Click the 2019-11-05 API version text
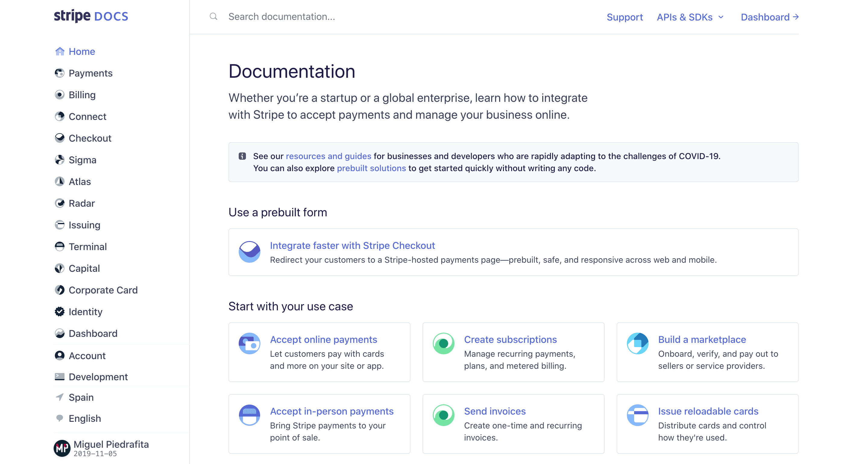 click(95, 454)
